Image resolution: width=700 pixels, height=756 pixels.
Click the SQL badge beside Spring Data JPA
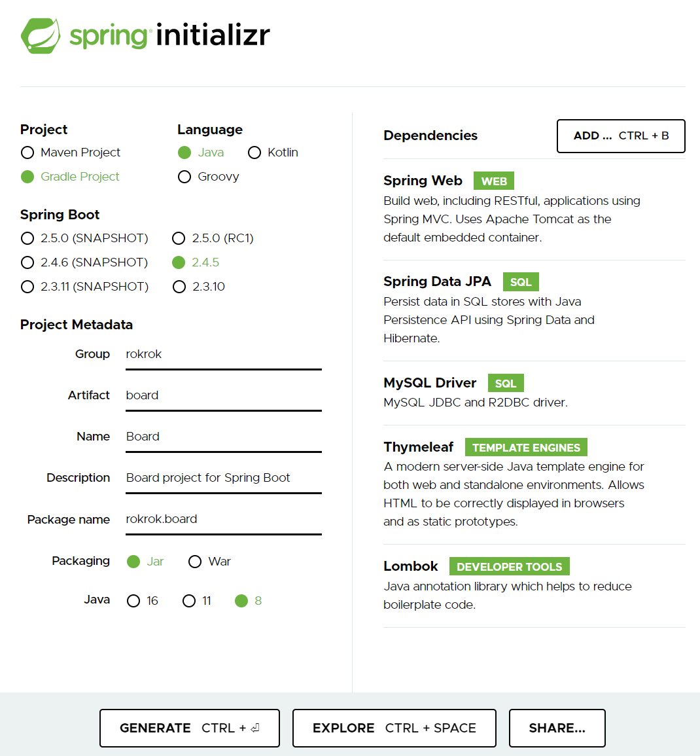click(521, 282)
